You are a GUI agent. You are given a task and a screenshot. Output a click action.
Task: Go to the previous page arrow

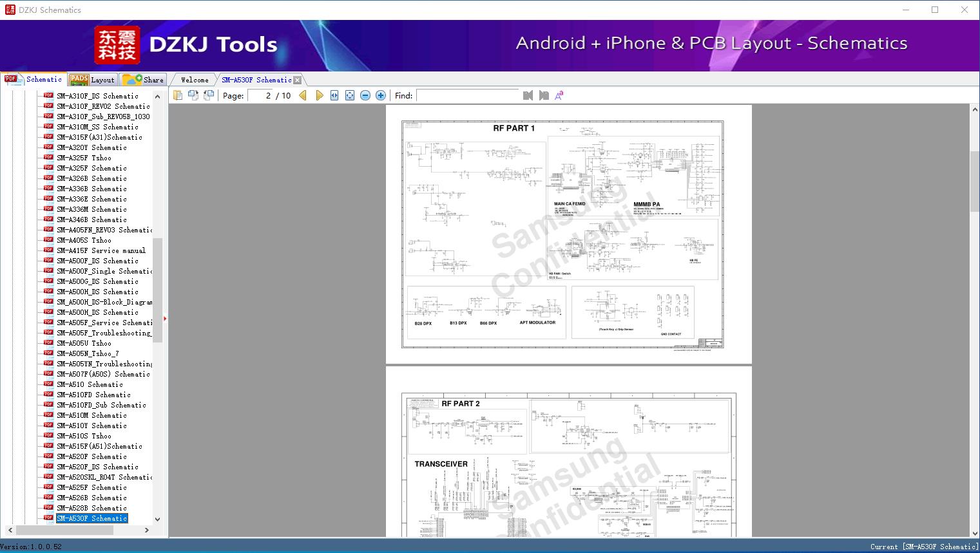[x=303, y=95]
